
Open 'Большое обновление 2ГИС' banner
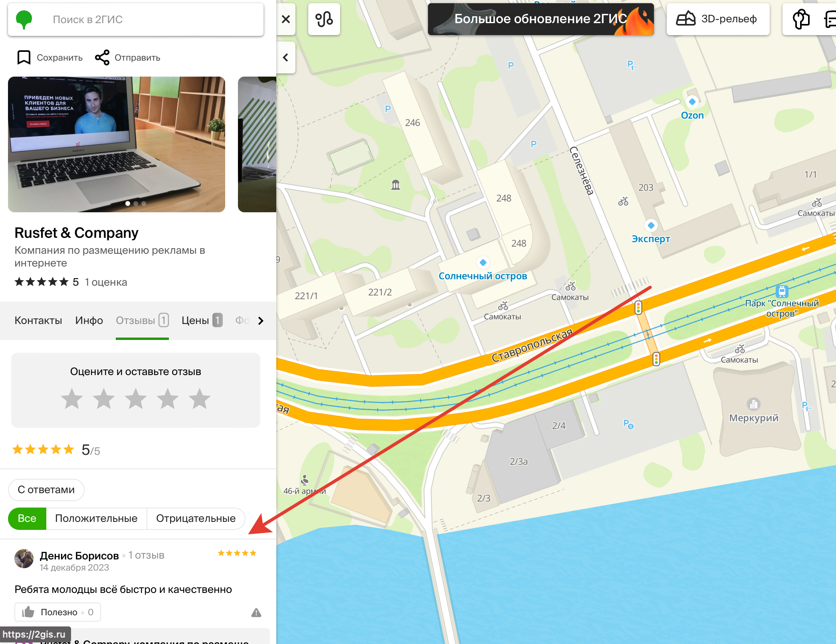541,19
